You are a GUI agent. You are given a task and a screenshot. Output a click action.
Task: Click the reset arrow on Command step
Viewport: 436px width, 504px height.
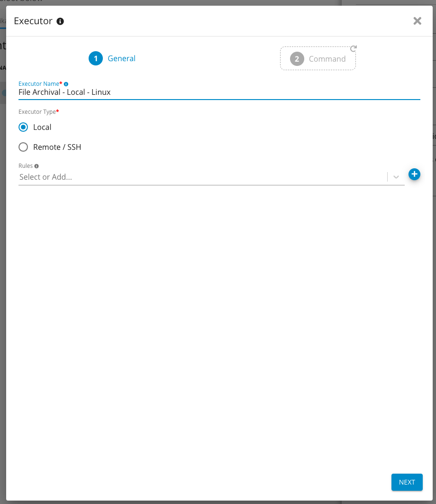tap(353, 48)
